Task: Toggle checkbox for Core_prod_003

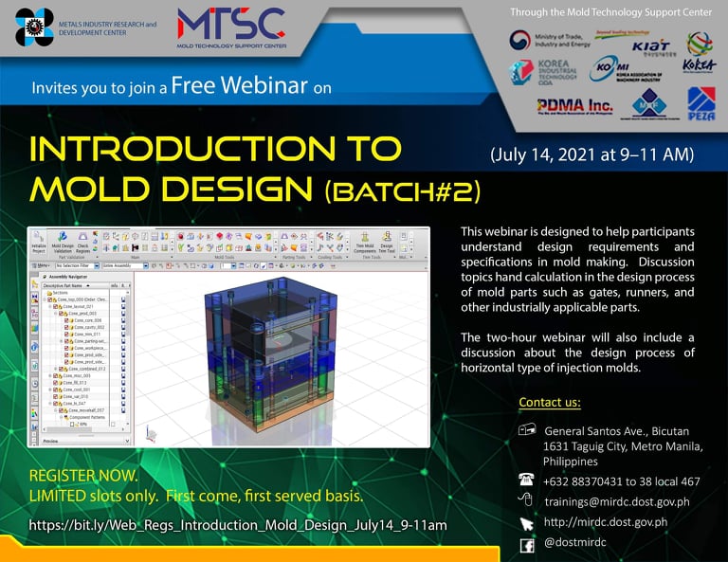Action: [62, 314]
